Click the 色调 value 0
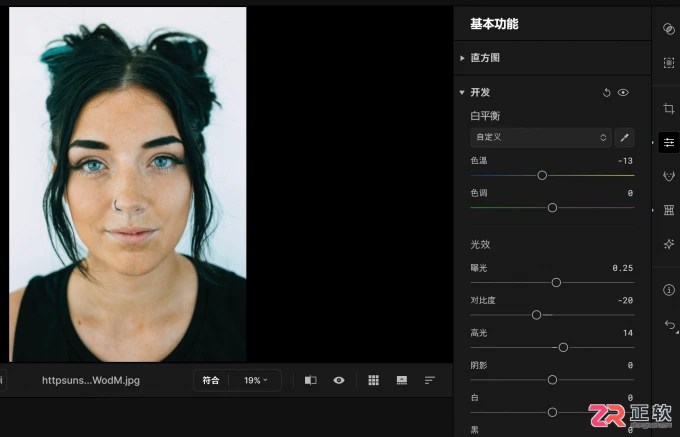The height and width of the screenshot is (437, 680). 630,193
